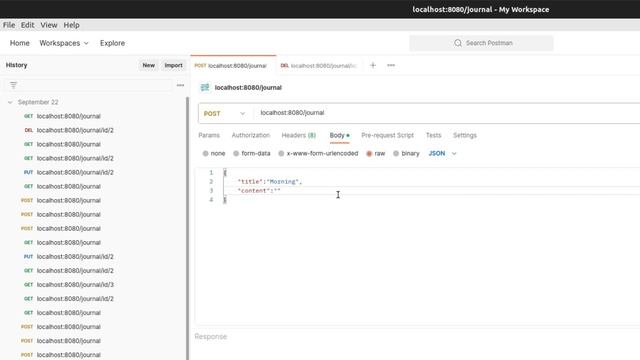Viewport: 640px width, 360px height.
Task: Open the Pre-request Script tab
Action: [x=387, y=135]
